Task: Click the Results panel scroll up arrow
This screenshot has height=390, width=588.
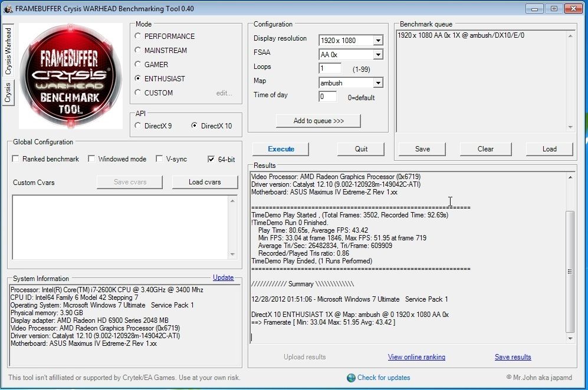Action: [x=570, y=177]
